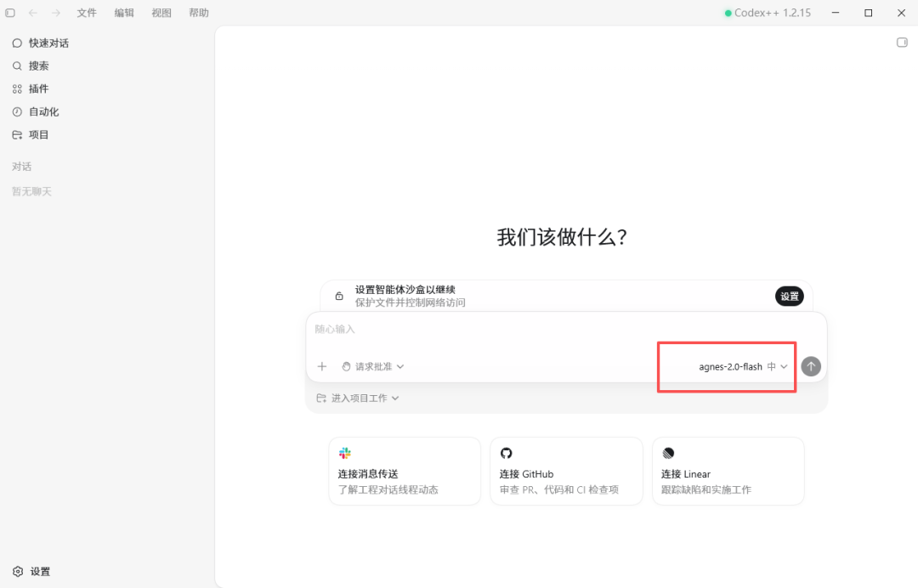Open the 文件 menu

click(87, 12)
